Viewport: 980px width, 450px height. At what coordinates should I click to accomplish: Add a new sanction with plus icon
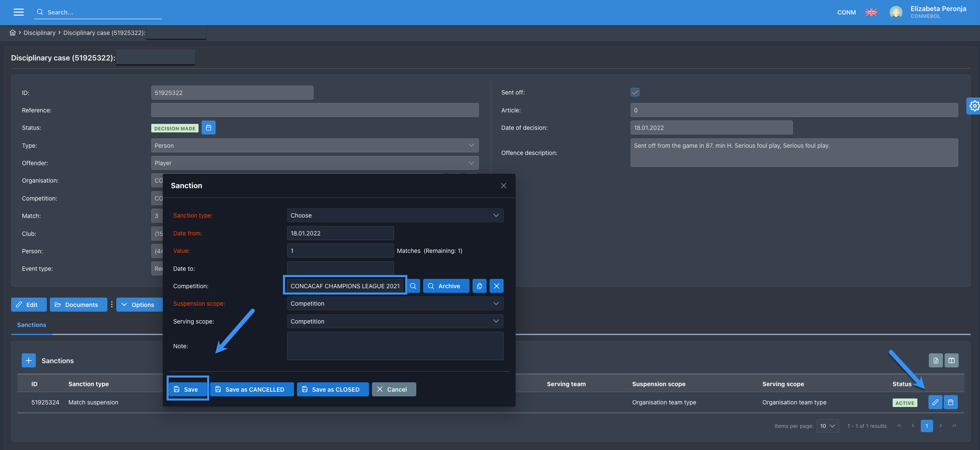coord(29,361)
